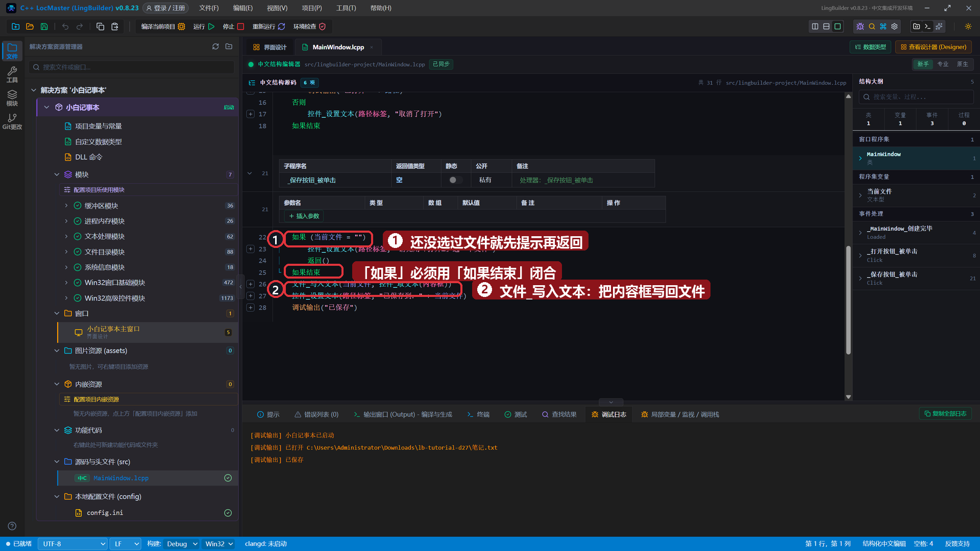Click the yellow search magnifier icon
This screenshot has height=551, width=980.
872,27
